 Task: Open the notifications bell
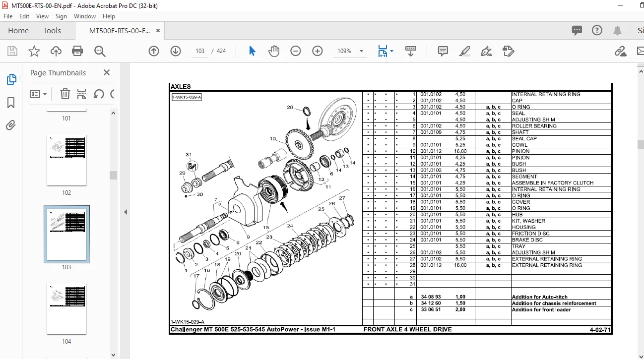click(618, 31)
